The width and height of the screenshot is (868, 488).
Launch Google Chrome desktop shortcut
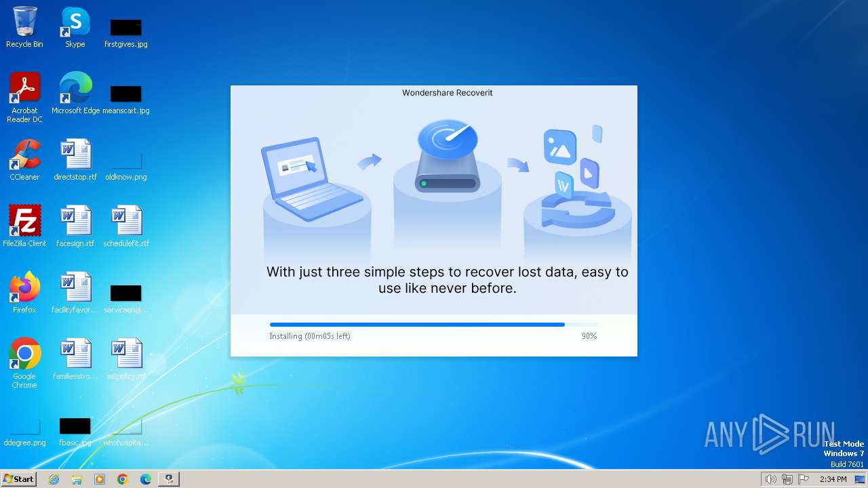24,364
